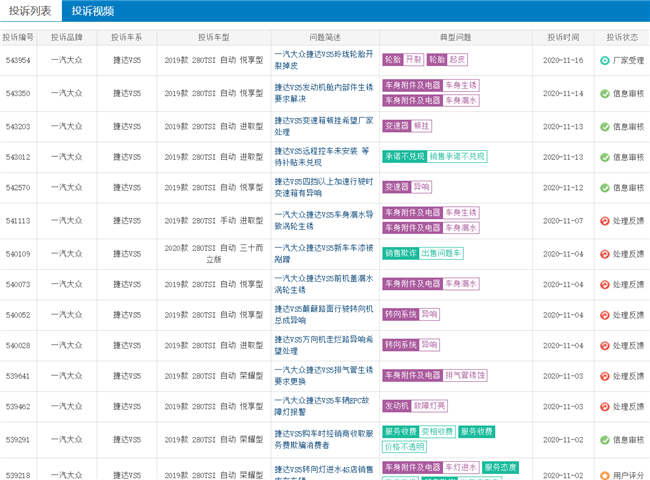Screen dimensions: 650x480
Task: Click the 变速器 异响 tag in row 542570
Action: click(x=407, y=187)
